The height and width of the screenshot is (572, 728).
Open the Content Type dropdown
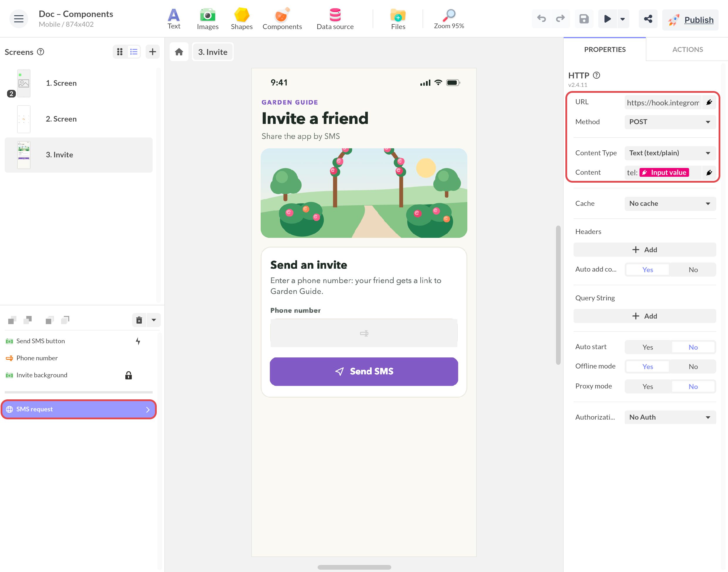pyautogui.click(x=670, y=153)
